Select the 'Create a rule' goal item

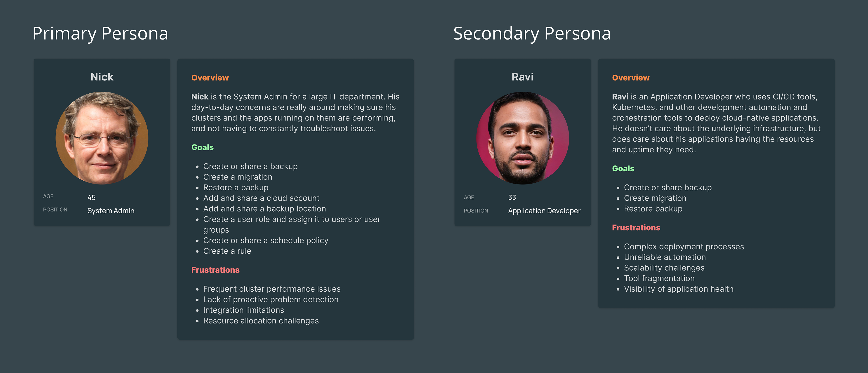227,251
